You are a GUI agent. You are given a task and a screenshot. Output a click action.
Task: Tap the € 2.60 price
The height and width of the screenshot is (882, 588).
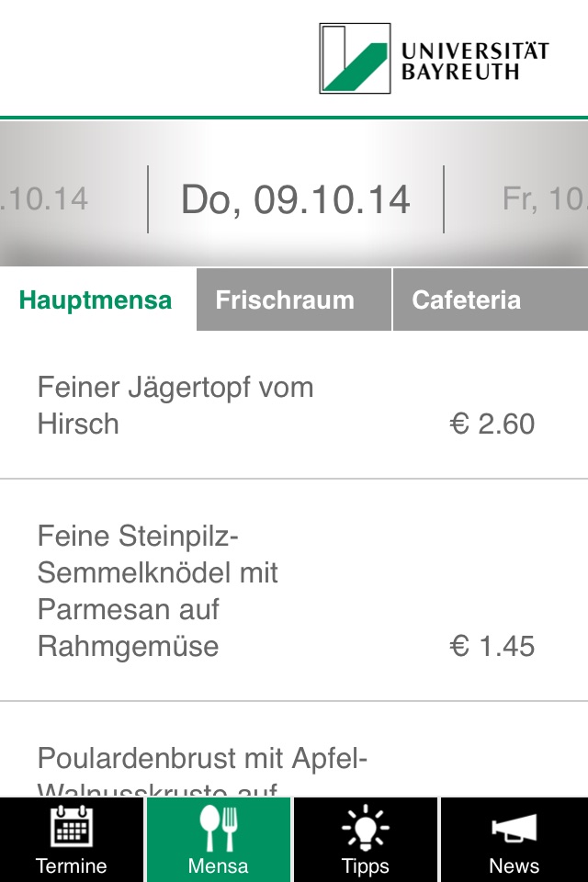492,424
